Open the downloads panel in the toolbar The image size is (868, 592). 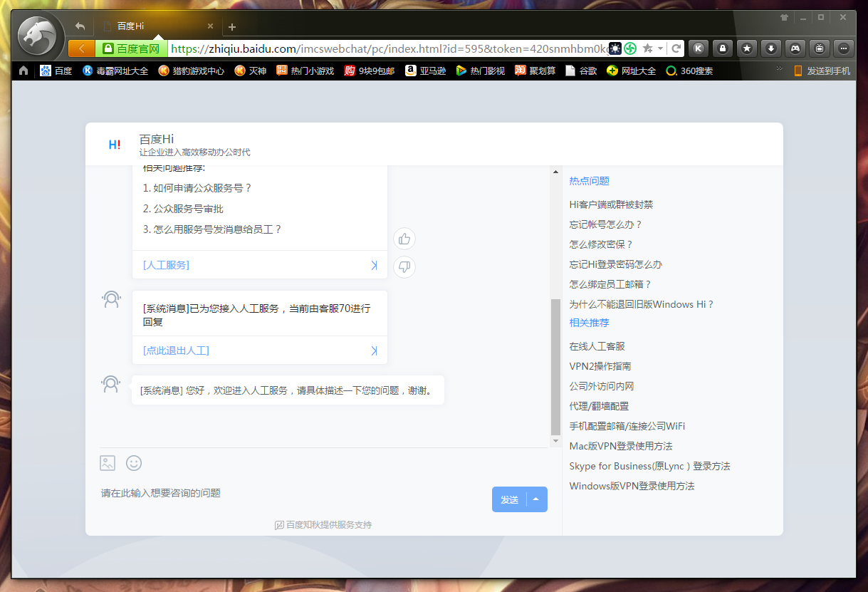point(770,48)
